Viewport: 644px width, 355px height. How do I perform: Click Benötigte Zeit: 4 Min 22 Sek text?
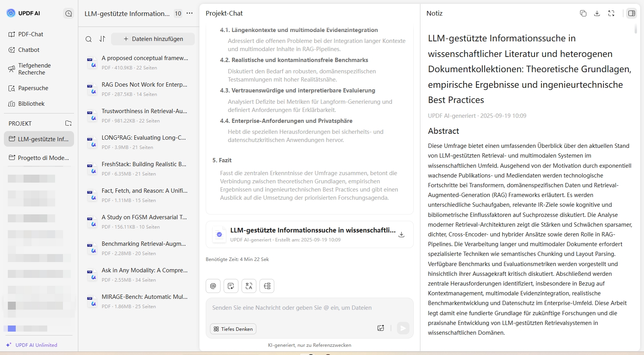(x=237, y=259)
